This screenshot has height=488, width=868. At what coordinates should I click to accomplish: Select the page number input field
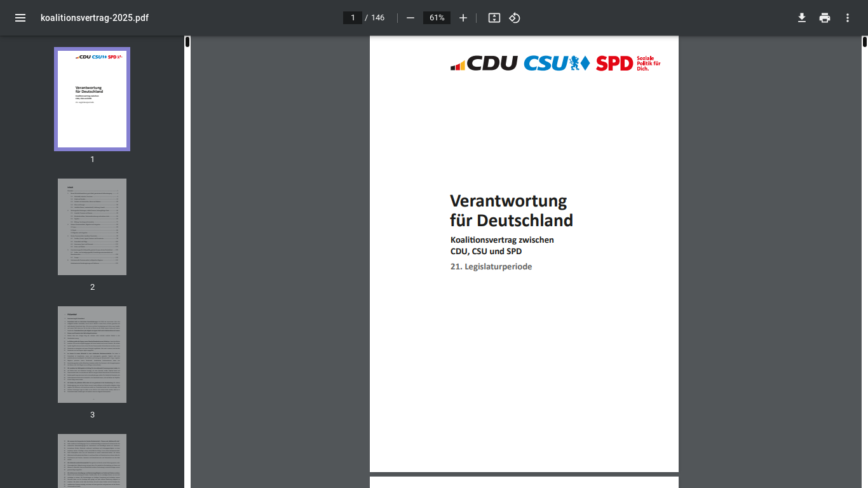coord(353,18)
